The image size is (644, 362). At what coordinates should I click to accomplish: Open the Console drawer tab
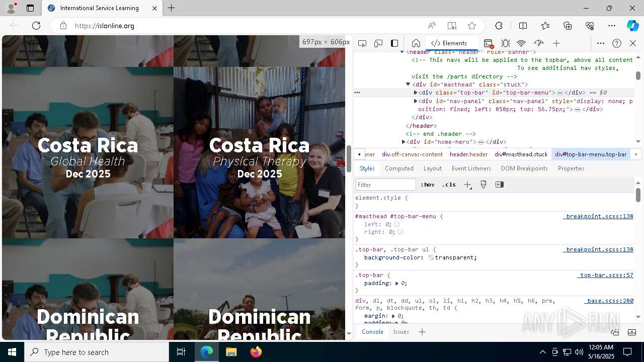[372, 332]
